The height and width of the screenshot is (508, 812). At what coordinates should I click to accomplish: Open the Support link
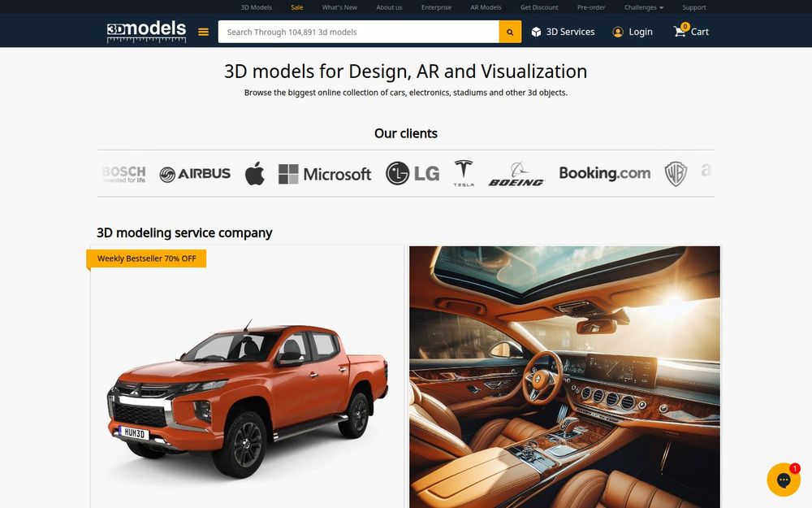(694, 7)
